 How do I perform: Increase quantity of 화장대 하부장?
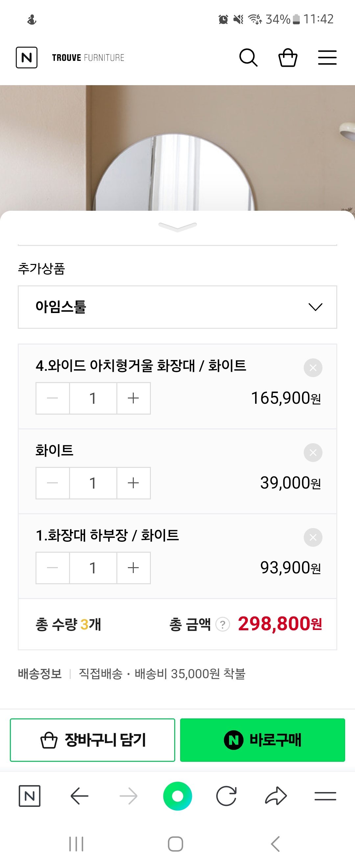133,568
